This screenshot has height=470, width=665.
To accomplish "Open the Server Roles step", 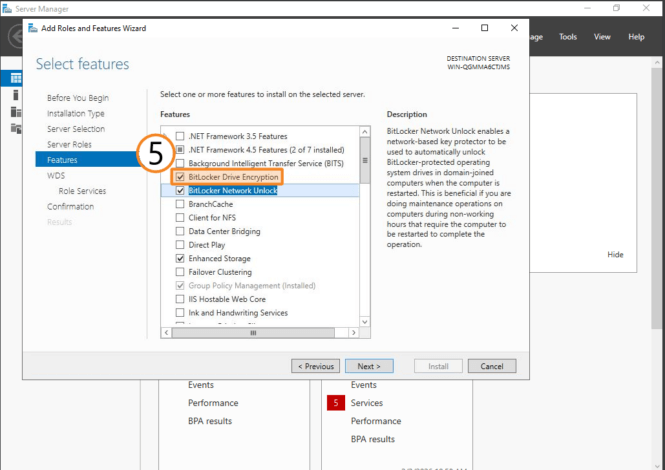I will click(x=69, y=145).
